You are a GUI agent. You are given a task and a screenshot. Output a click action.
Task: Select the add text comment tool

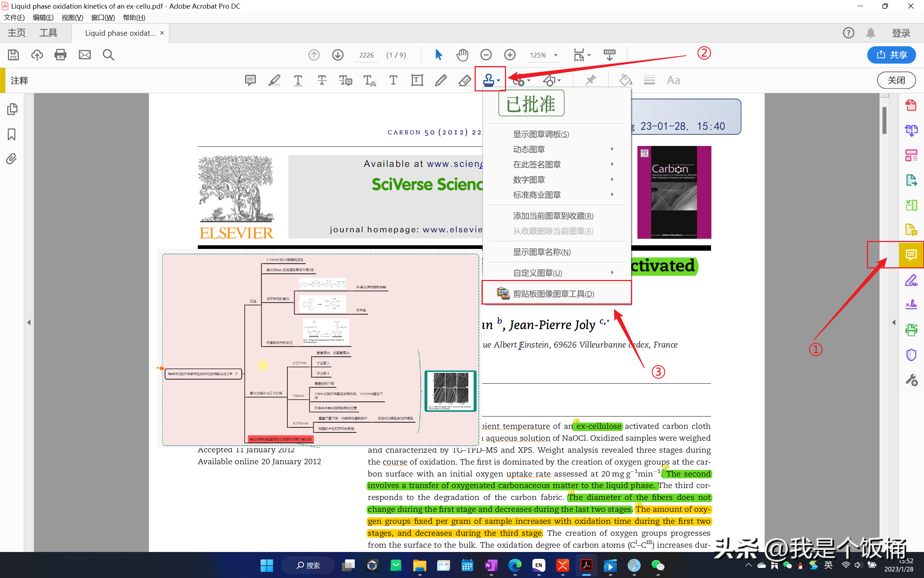pyautogui.click(x=393, y=80)
